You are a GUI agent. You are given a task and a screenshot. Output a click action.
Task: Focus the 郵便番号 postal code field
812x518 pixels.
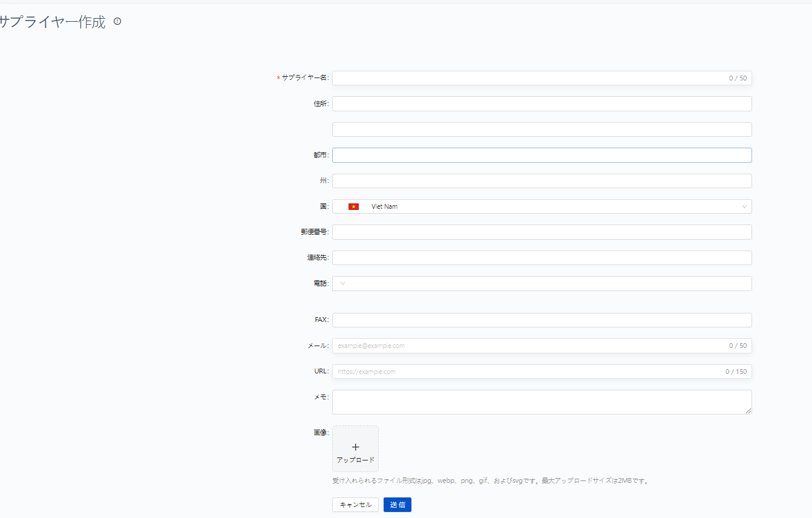pyautogui.click(x=542, y=232)
